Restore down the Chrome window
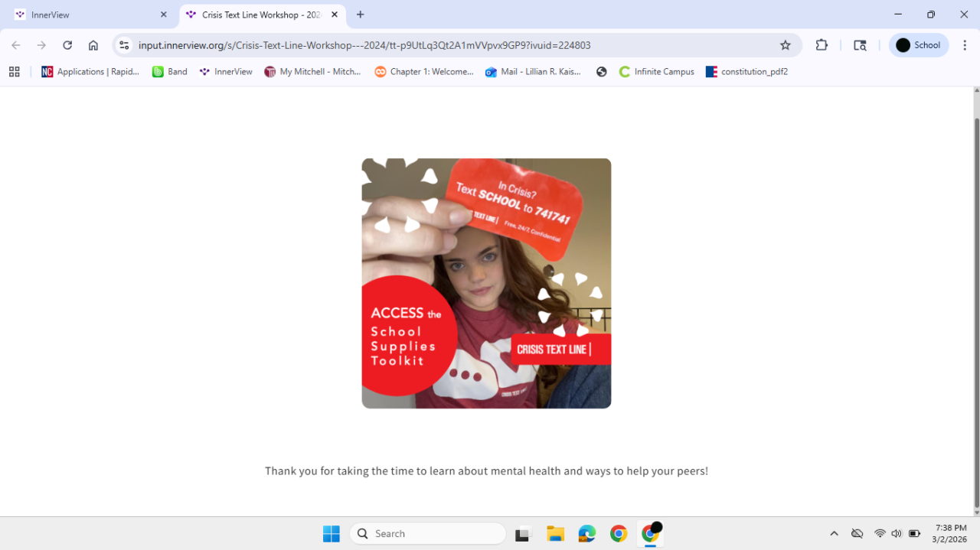 (931, 15)
